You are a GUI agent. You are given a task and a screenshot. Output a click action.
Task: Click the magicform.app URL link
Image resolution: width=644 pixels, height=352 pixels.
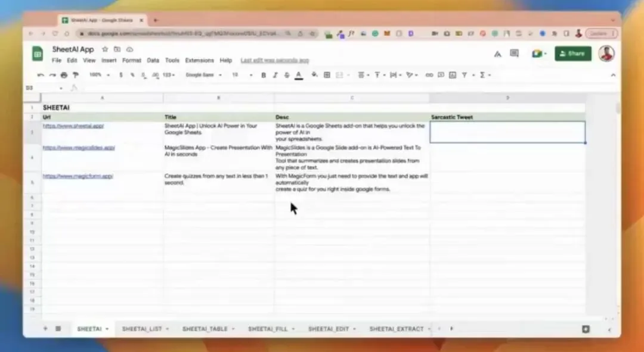point(78,176)
